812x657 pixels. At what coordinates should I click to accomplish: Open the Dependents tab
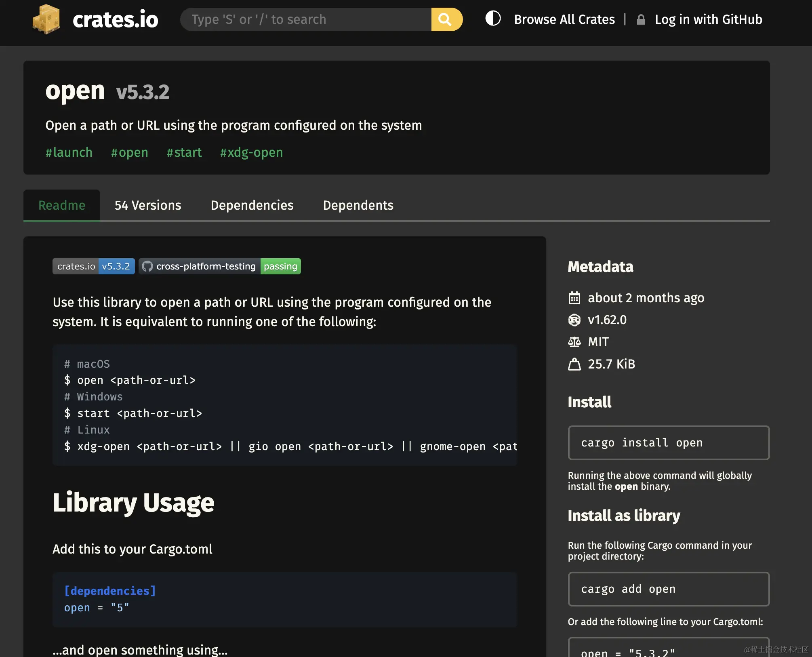coord(358,205)
